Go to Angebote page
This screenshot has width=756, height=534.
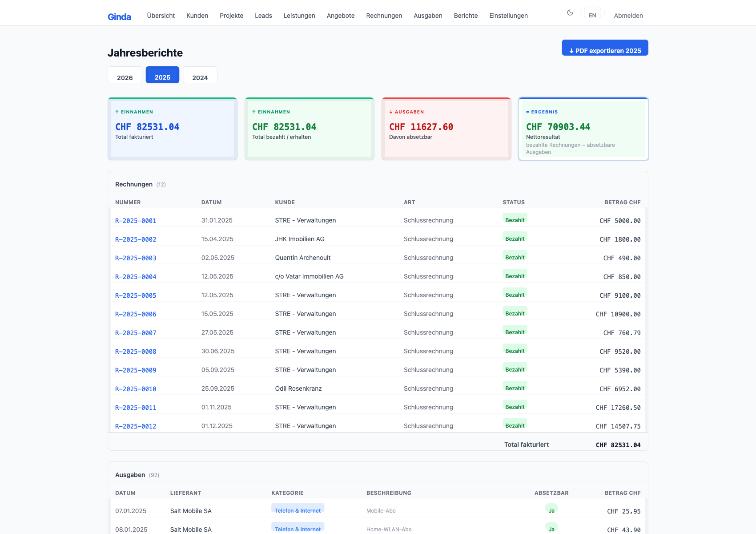click(x=341, y=16)
